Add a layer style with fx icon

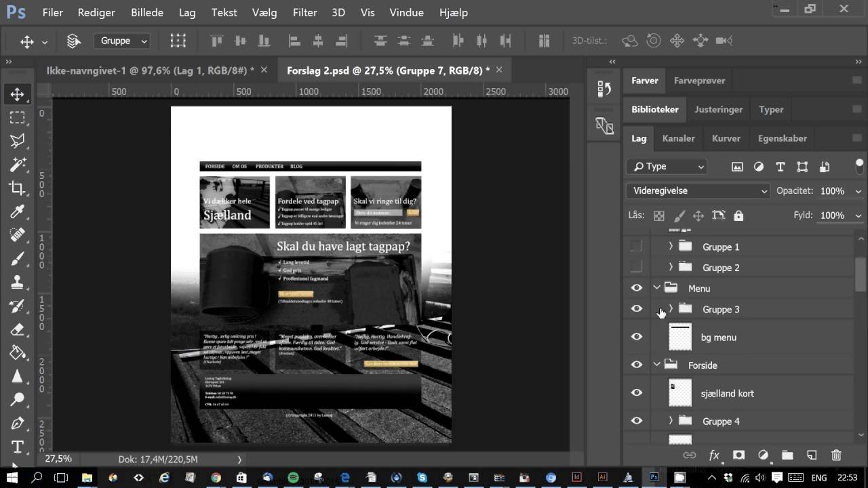[x=714, y=455]
